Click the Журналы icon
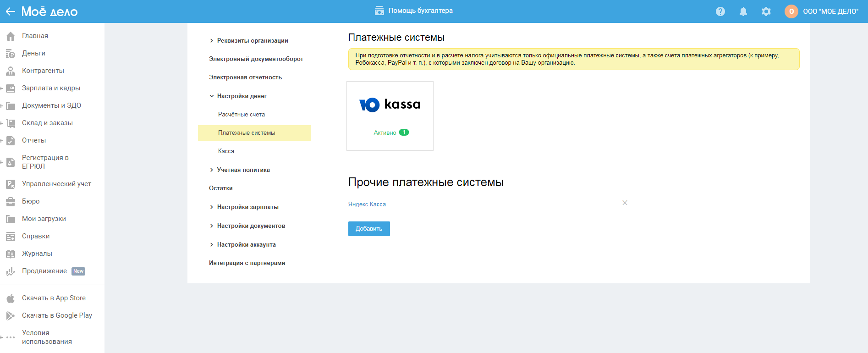868x353 pixels. (x=11, y=254)
